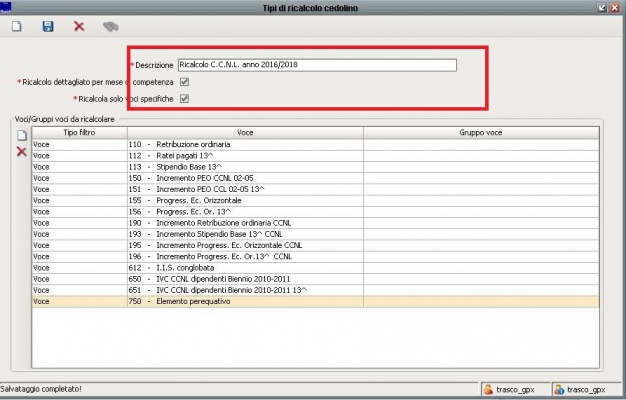This screenshot has width=626, height=400.
Task: Click the restore window button in title bar
Action: 602,8
